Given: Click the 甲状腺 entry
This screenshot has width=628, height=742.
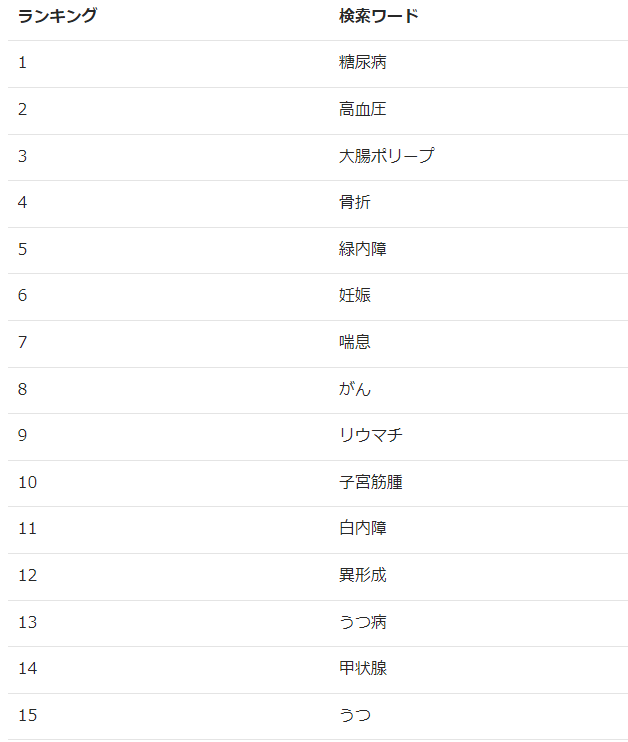Looking at the screenshot, I should click(362, 668).
